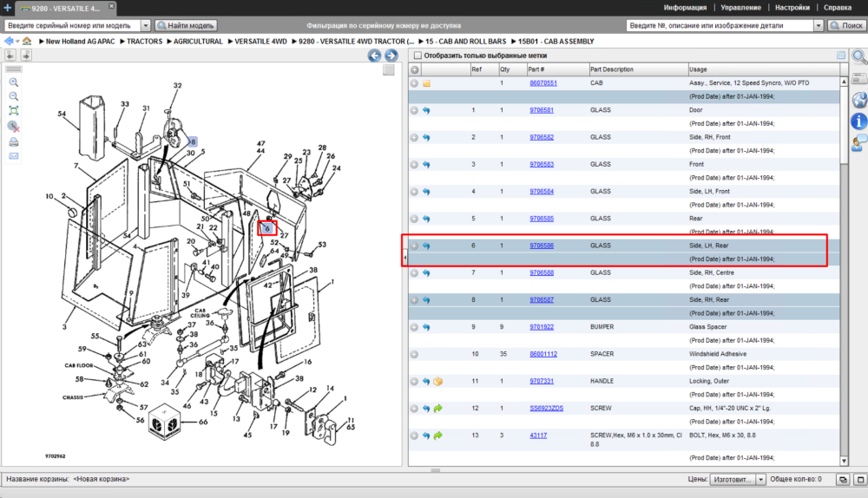Open the table columns layout icon
This screenshot has width=868, height=498.
point(841,56)
